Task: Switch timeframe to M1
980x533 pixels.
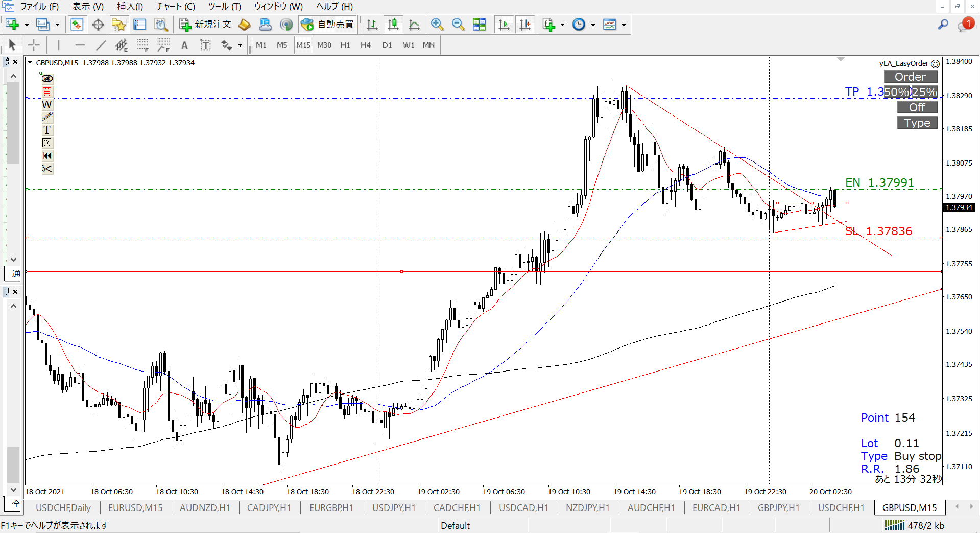Action: pyautogui.click(x=261, y=45)
